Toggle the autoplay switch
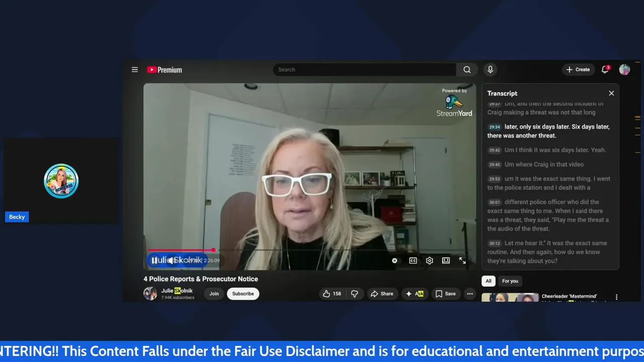The width and height of the screenshot is (644, 362). [x=395, y=260]
